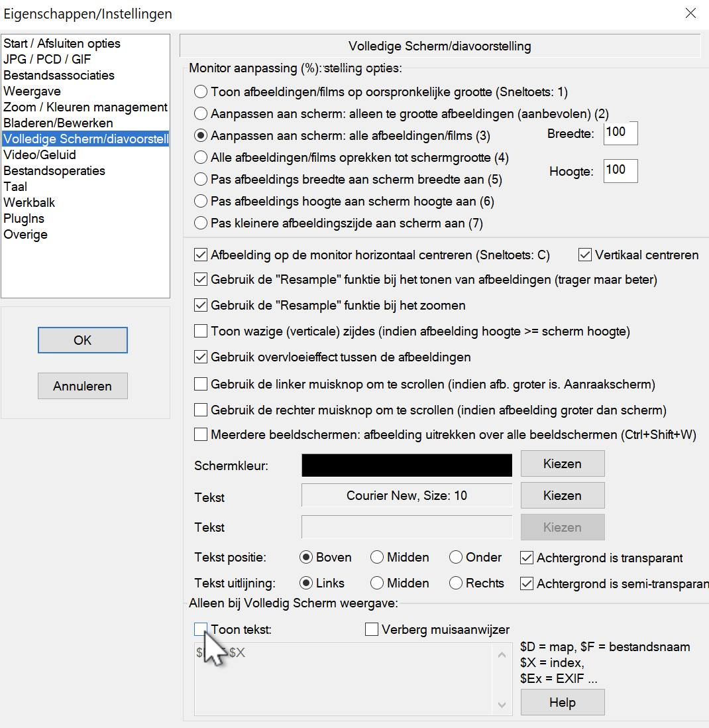Click Courier New font display box
Screen dimensions: 709x728
[407, 495]
